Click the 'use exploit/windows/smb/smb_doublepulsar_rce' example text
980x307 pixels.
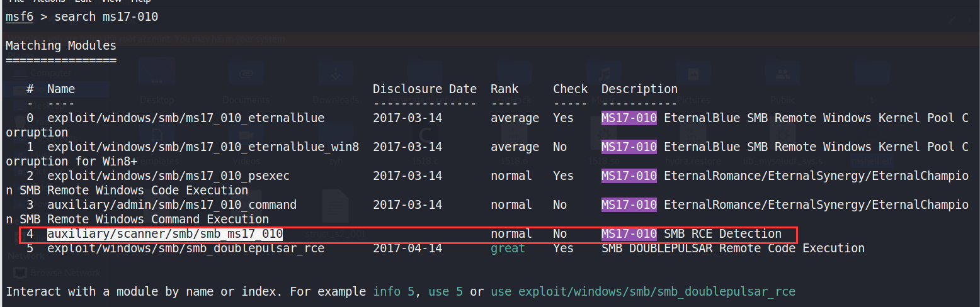[x=643, y=292]
